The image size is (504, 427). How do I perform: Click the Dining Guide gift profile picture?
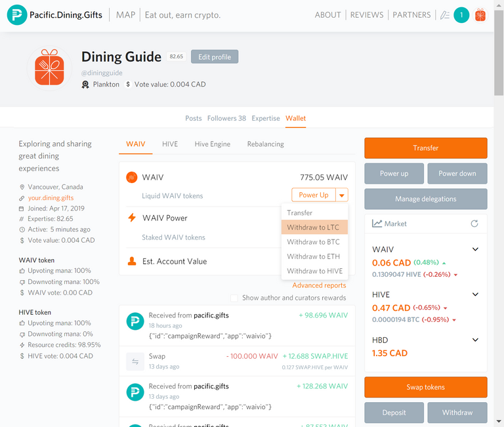click(49, 68)
